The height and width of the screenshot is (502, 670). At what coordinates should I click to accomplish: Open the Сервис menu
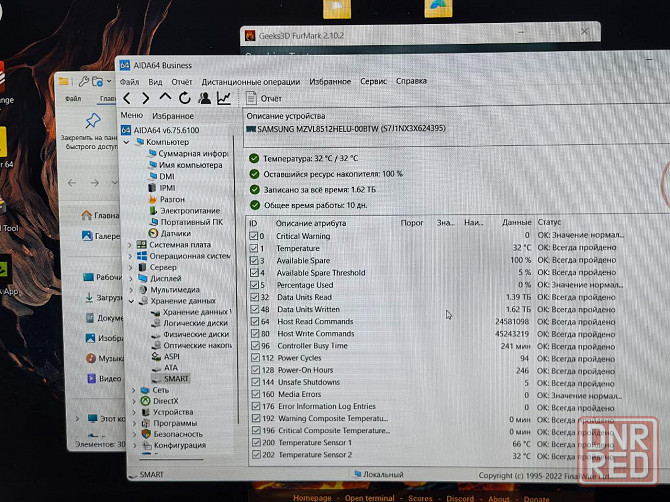click(373, 81)
